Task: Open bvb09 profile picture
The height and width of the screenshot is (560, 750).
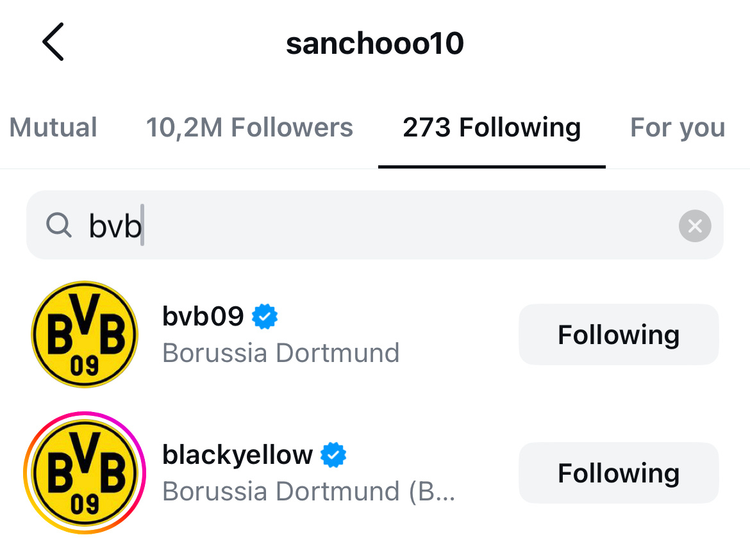Action: point(85,334)
